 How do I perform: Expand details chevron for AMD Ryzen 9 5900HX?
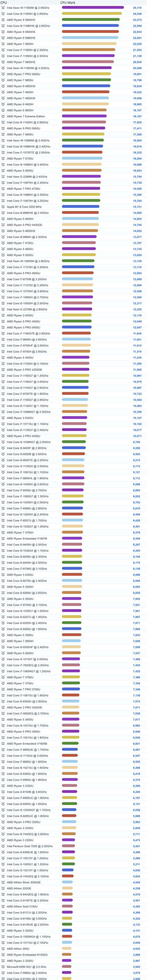pyautogui.click(x=3, y=20)
